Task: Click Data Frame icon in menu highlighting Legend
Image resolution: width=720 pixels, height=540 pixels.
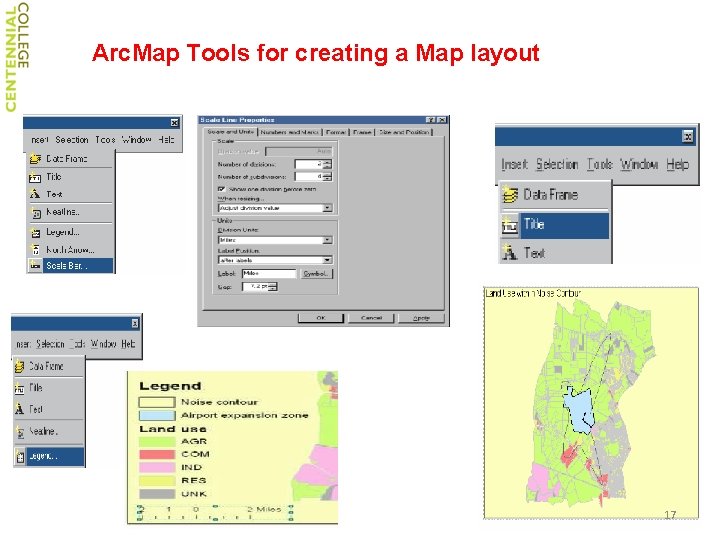Action: [19, 366]
